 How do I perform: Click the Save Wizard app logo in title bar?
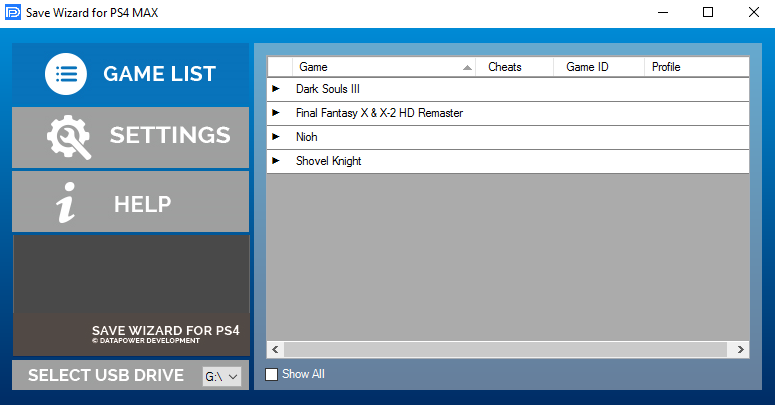coord(12,12)
